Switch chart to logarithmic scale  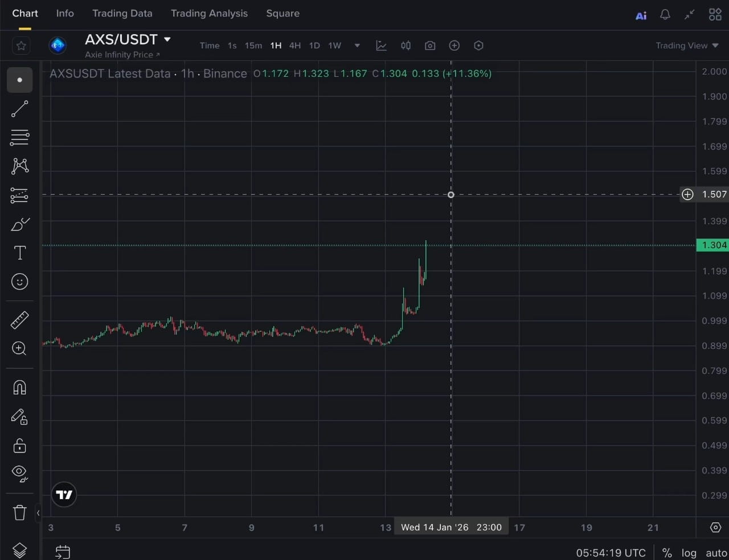coord(689,553)
